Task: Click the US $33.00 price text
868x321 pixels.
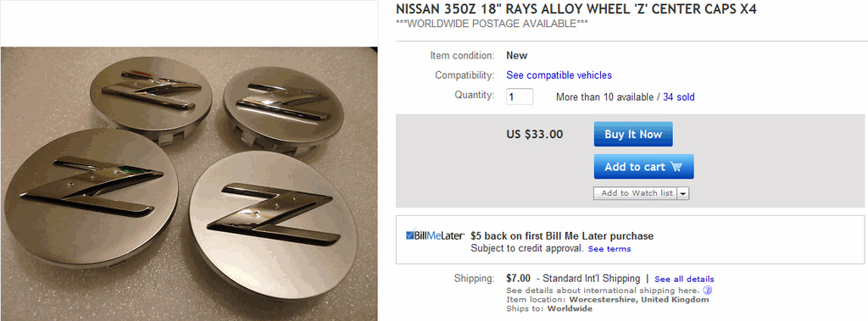Action: pos(535,134)
